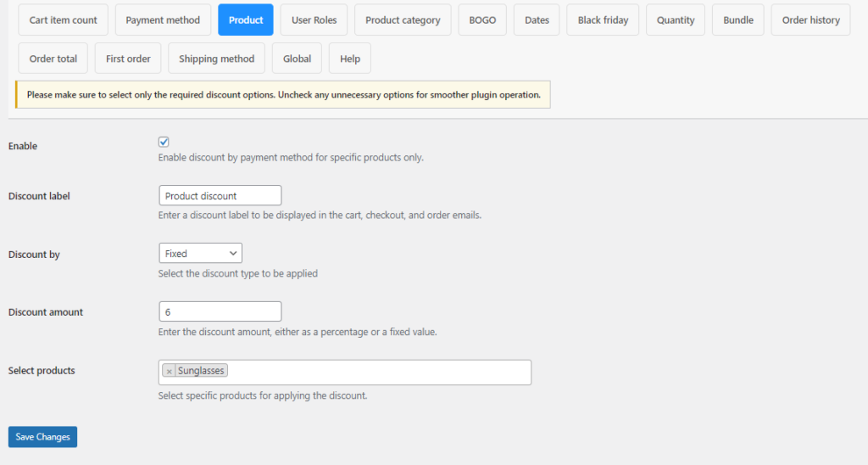This screenshot has width=868, height=465.
Task: Go to the Product category tab
Action: click(x=403, y=20)
